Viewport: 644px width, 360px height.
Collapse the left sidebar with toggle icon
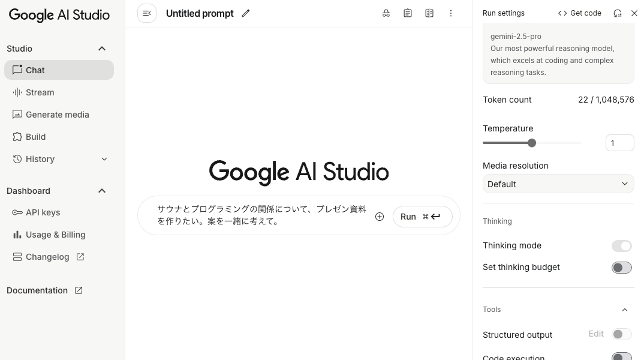147,13
